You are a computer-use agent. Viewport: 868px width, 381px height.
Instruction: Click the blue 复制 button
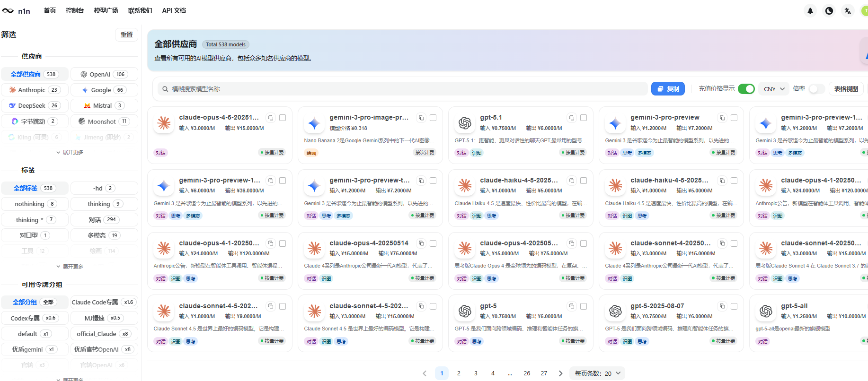click(x=668, y=89)
